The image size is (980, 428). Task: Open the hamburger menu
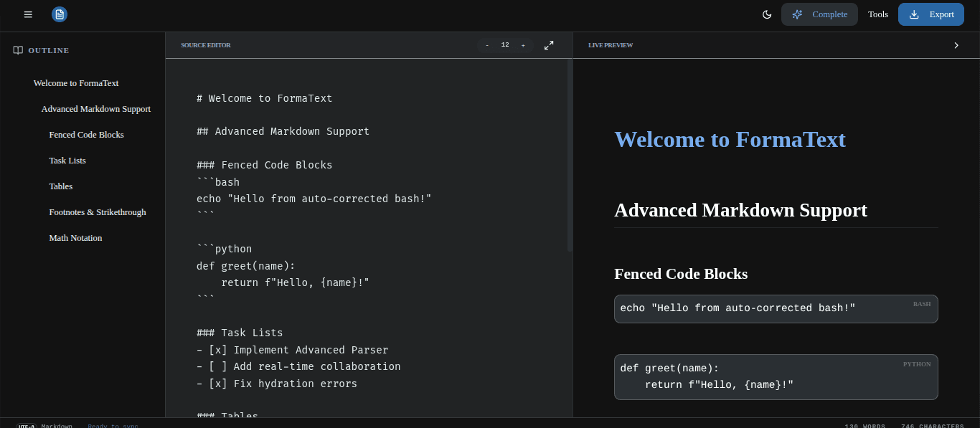28,14
